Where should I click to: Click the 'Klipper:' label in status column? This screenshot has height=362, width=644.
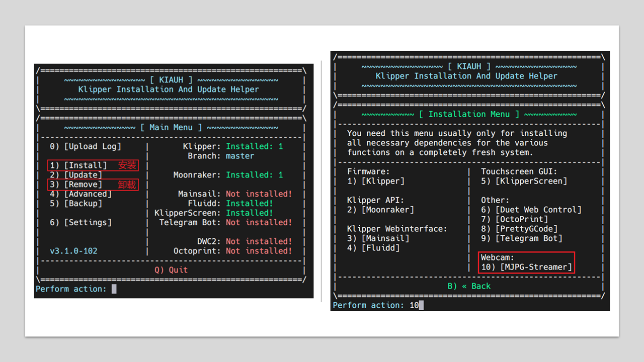pos(202,146)
